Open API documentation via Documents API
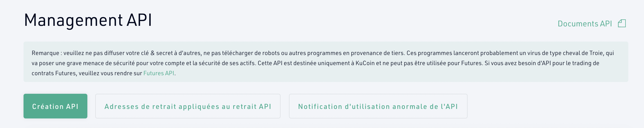 [585, 24]
